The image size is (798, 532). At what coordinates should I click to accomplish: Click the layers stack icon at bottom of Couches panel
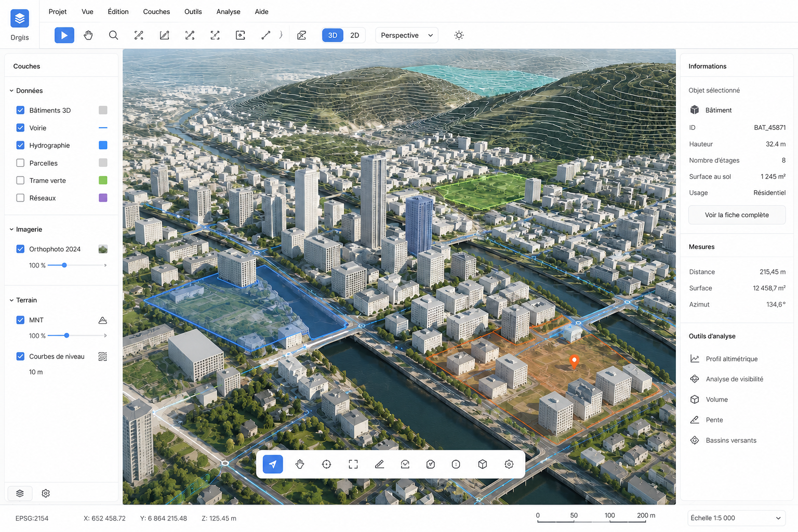tap(20, 493)
